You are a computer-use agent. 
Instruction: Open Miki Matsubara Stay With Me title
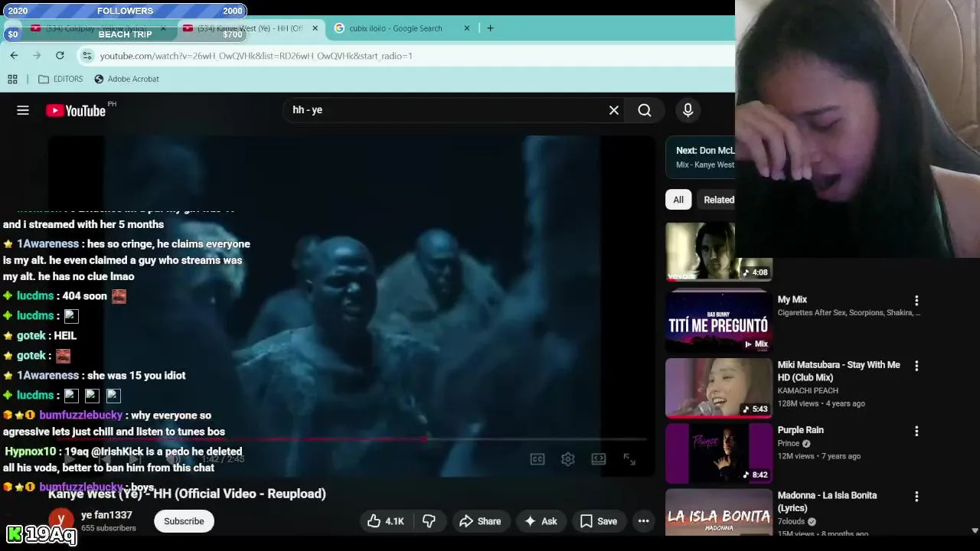(839, 371)
